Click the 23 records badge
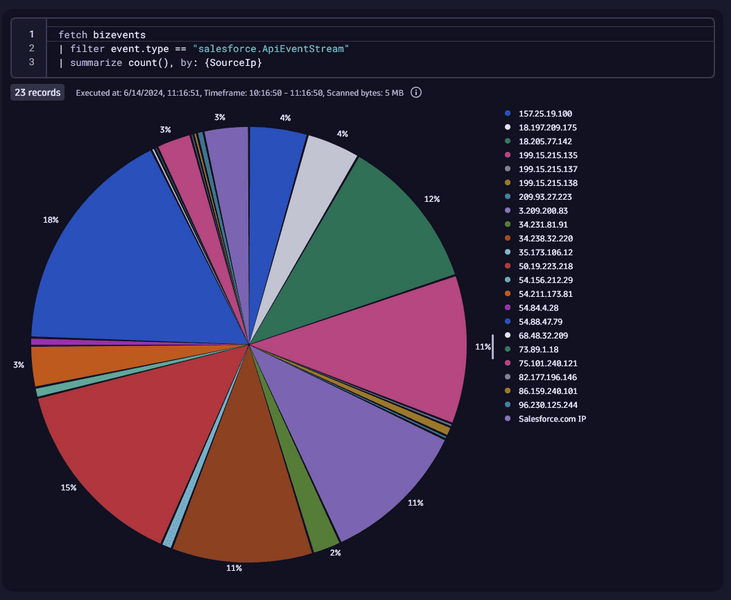Screen dimensions: 731x600 (x=38, y=93)
